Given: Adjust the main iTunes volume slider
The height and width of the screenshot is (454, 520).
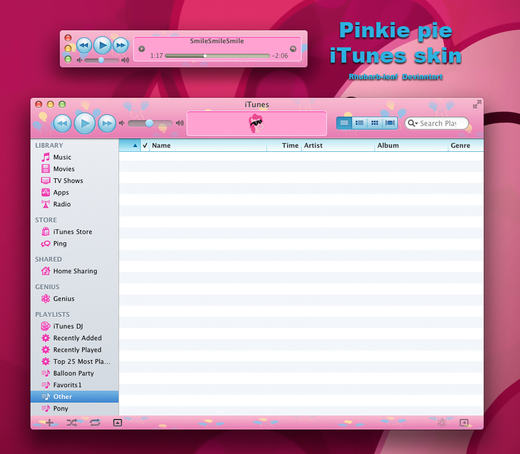Looking at the screenshot, I should tap(150, 123).
